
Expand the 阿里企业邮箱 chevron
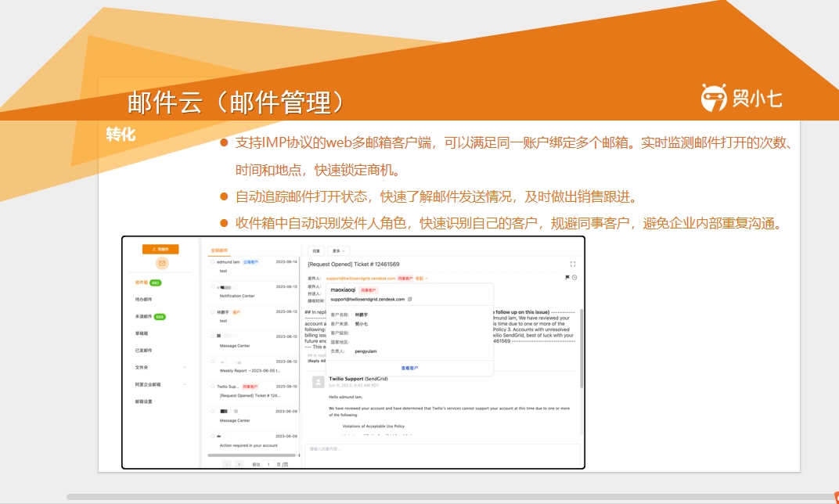(185, 385)
